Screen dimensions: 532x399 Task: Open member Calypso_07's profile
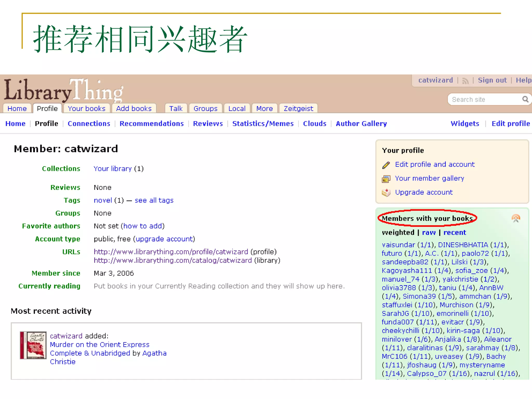pyautogui.click(x=427, y=374)
